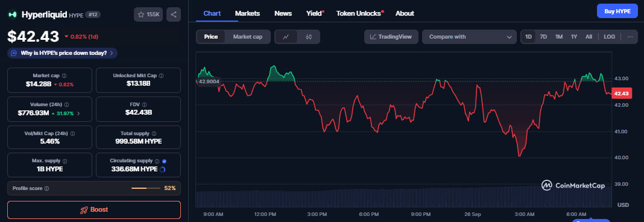This screenshot has height=222, width=644.
Task: Click the 42.43 current price tag on axis
Action: coord(622,94)
